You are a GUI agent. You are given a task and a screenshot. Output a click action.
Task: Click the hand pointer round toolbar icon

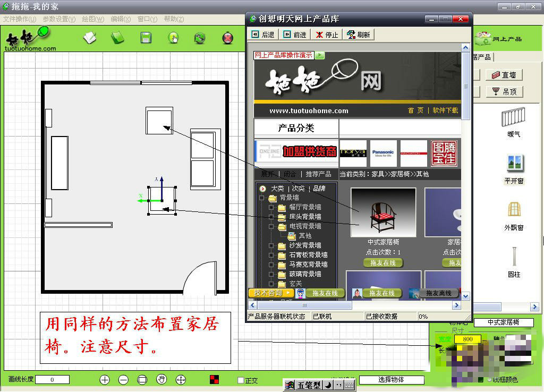[173, 38]
